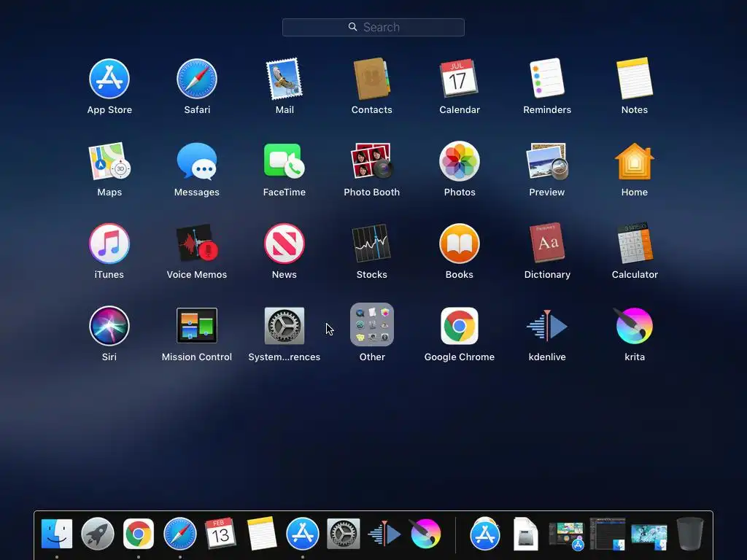Screen dimensions: 747x560
Task: Launch Photo Booth
Action: pyautogui.click(x=371, y=161)
